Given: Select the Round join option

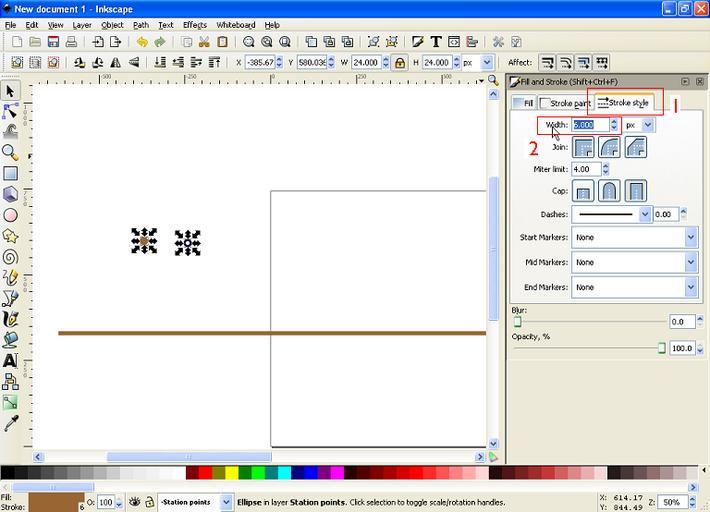Looking at the screenshot, I should [x=609, y=147].
